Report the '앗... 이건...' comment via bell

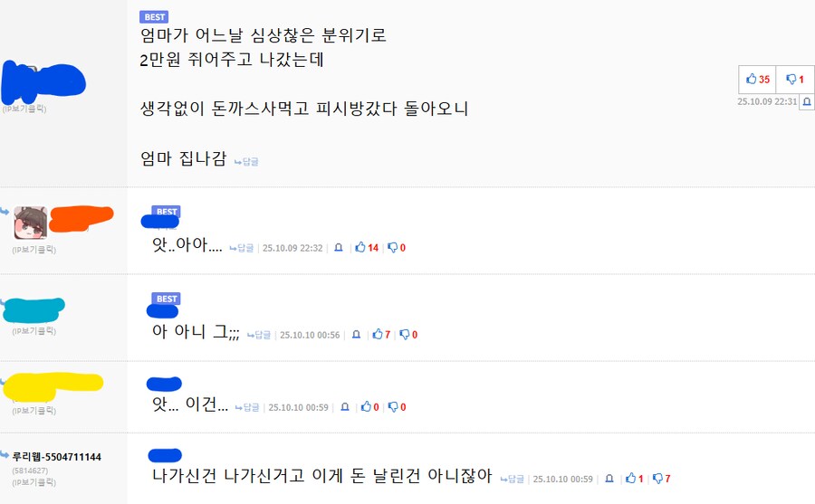point(343,407)
